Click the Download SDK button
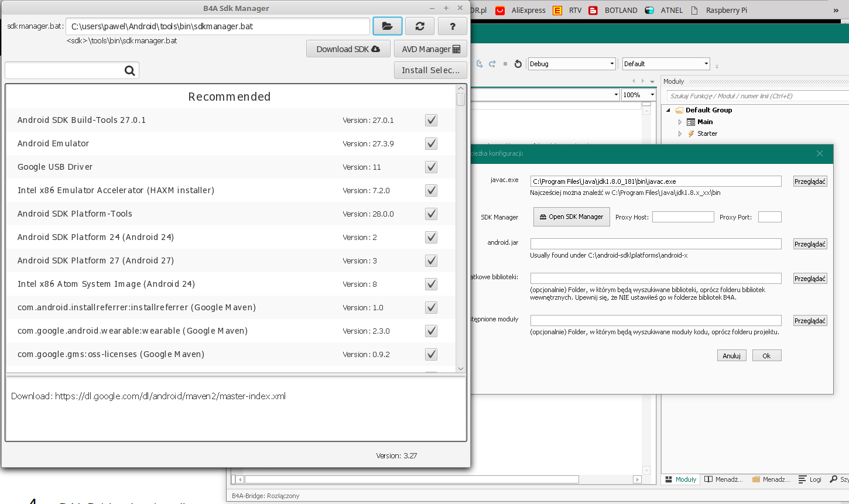 (x=348, y=49)
